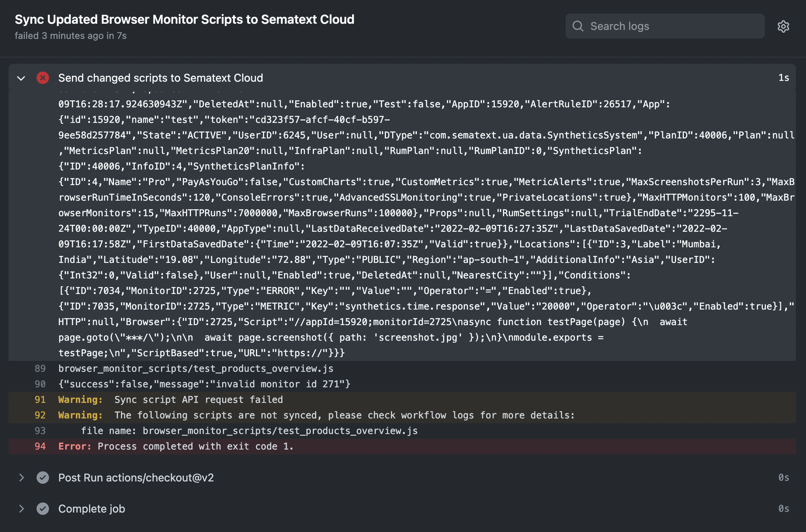Viewport: 806px width, 532px height.
Task: Click the 0s duration beside Complete job
Action: point(783,509)
